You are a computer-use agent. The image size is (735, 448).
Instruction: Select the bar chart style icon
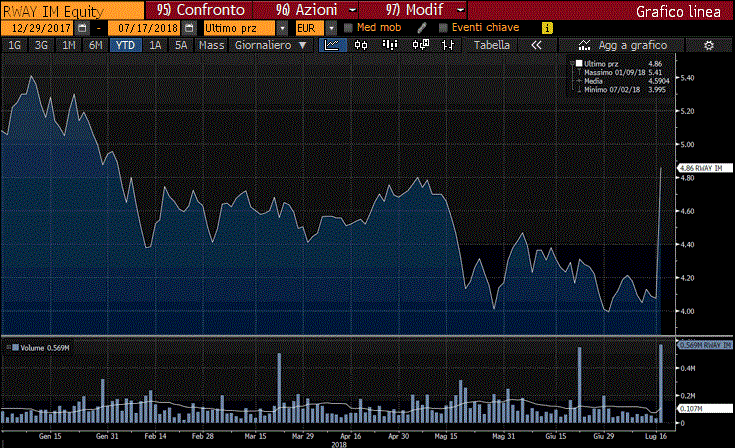[390, 45]
